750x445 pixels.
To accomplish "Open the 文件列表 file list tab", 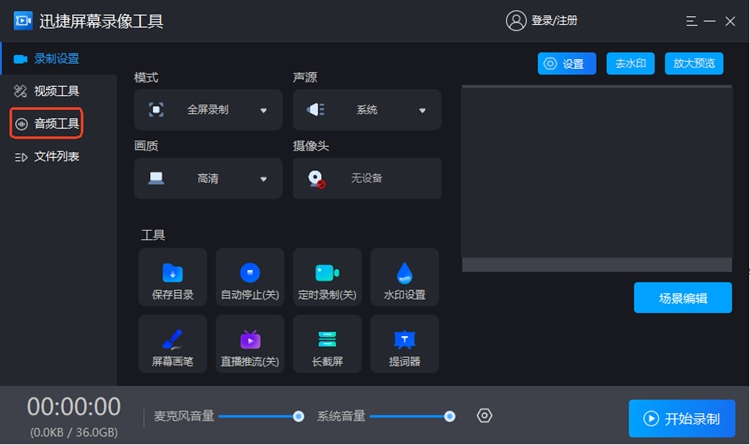I will [58, 156].
